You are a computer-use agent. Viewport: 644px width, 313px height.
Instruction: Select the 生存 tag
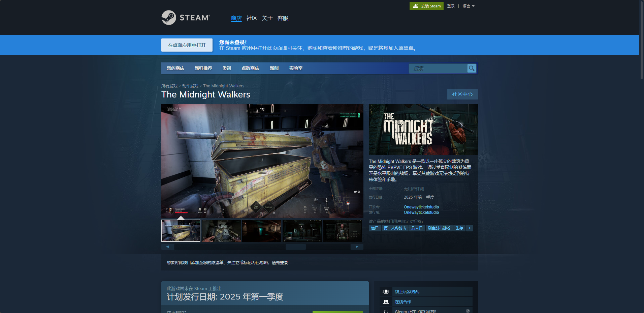(x=459, y=228)
